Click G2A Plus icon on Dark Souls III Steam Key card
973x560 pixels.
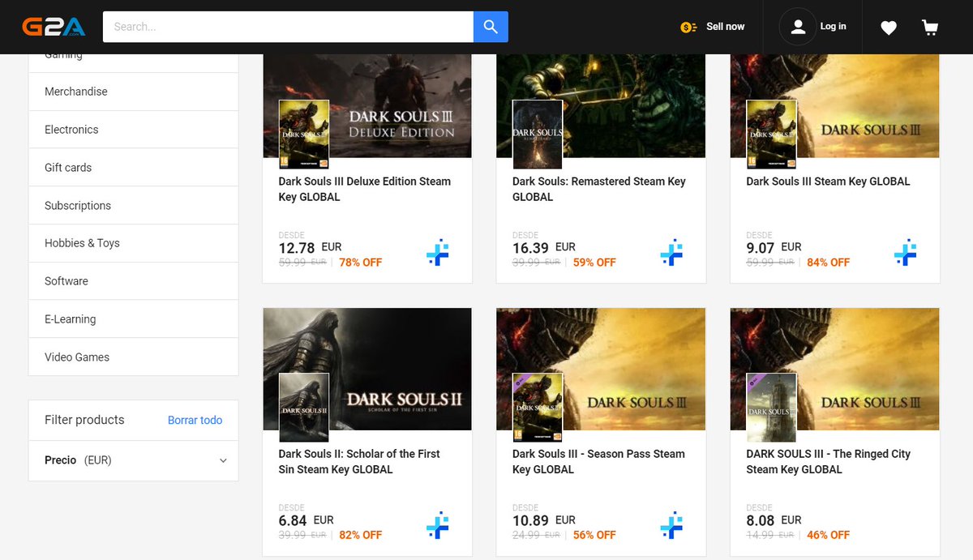coord(906,253)
